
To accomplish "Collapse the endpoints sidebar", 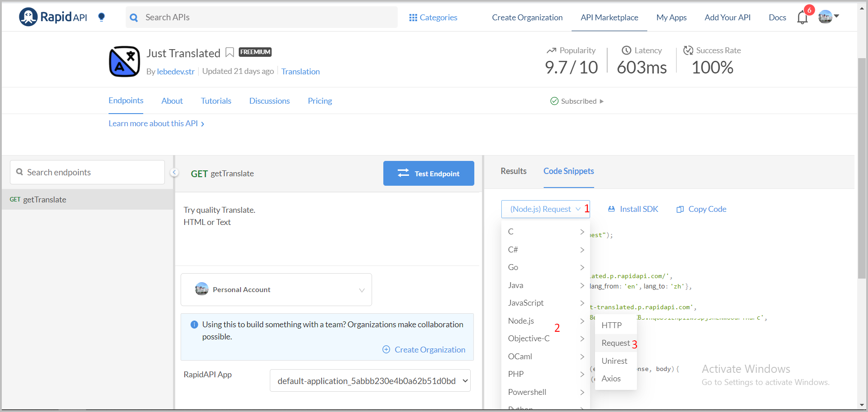I will click(174, 173).
